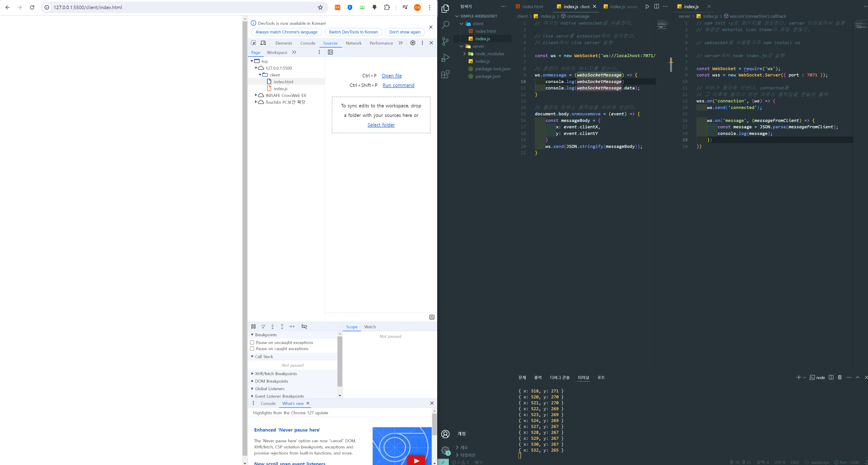Bookmark this page with the star icon
Image resolution: width=868 pixels, height=465 pixels.
(x=320, y=8)
